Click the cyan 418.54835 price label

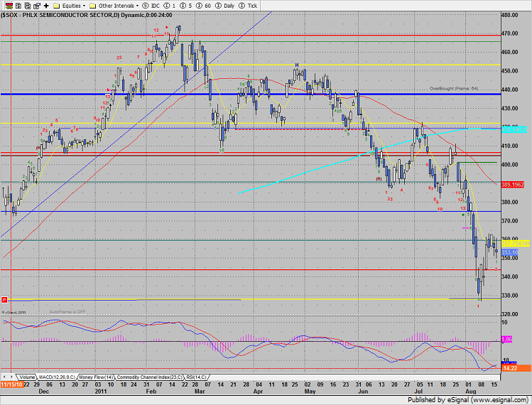514,129
